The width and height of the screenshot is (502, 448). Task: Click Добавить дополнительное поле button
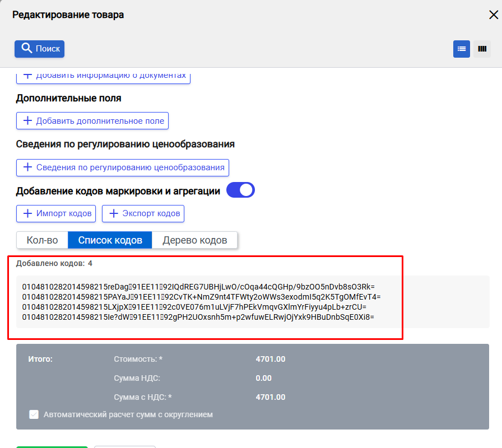tap(92, 120)
